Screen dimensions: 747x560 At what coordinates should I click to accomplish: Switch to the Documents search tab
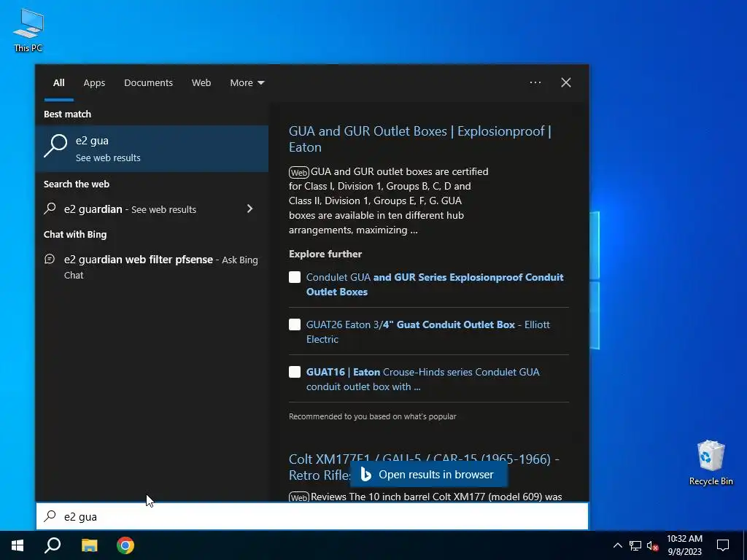click(148, 83)
